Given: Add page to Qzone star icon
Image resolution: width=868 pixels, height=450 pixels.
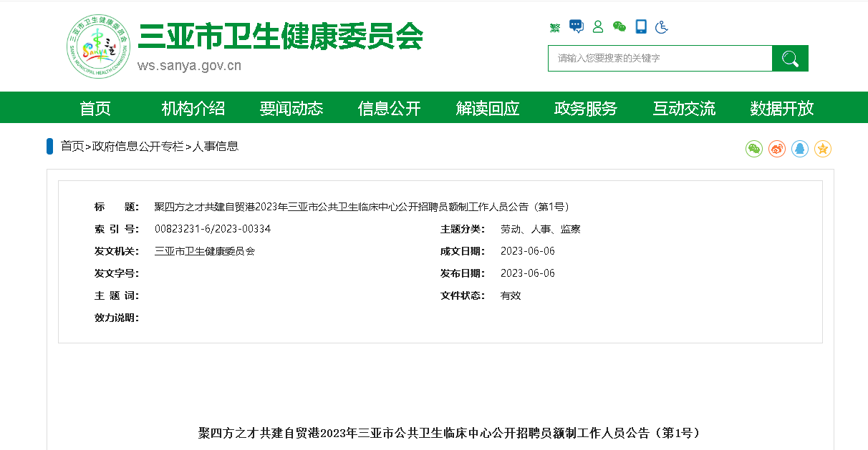Looking at the screenshot, I should point(823,149).
